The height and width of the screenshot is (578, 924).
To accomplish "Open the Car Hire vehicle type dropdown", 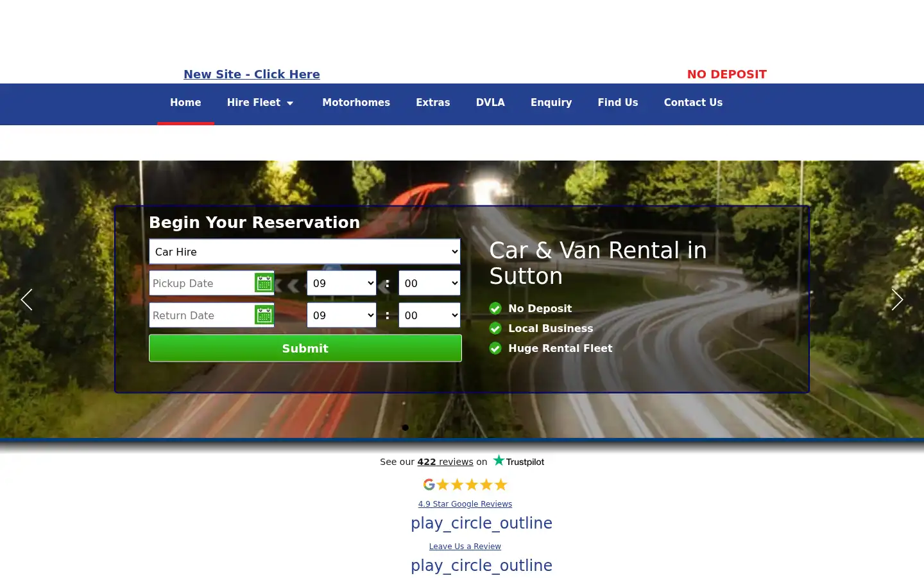I will pos(305,251).
